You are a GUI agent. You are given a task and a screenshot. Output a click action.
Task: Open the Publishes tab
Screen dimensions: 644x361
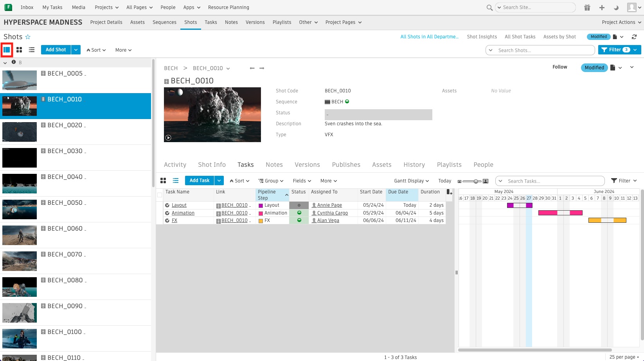click(346, 165)
